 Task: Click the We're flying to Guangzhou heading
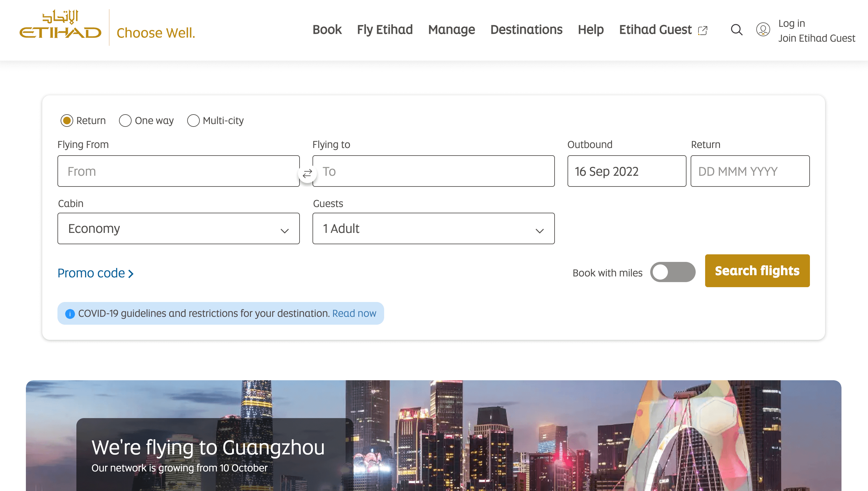[x=208, y=447]
